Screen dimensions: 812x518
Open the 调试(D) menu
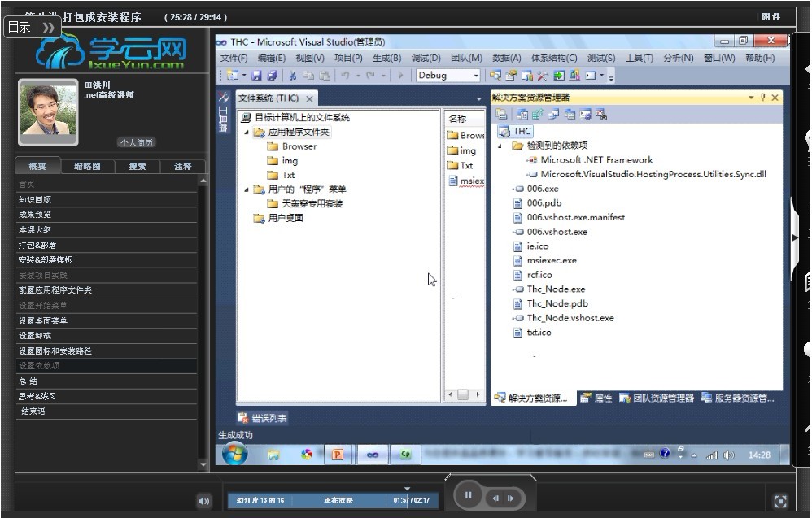tap(426, 58)
